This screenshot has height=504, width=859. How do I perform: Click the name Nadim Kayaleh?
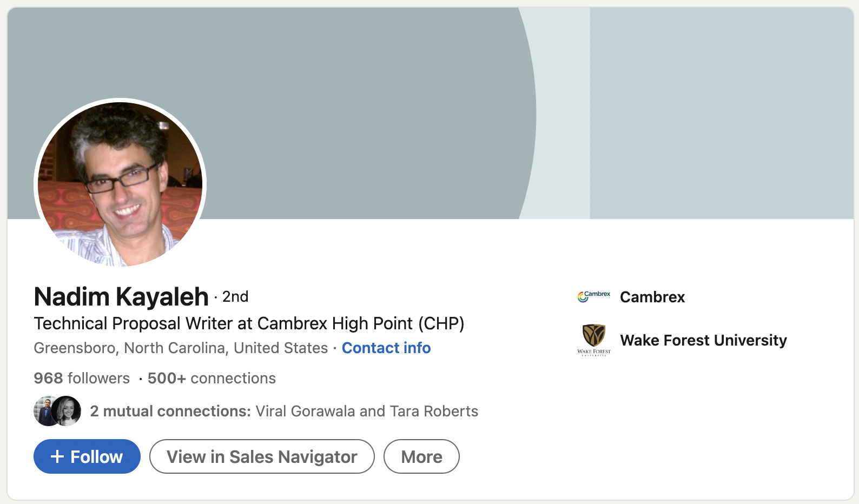click(x=120, y=296)
